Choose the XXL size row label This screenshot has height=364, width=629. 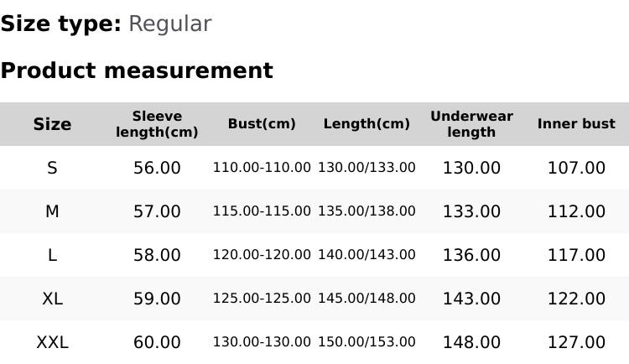pos(52,342)
